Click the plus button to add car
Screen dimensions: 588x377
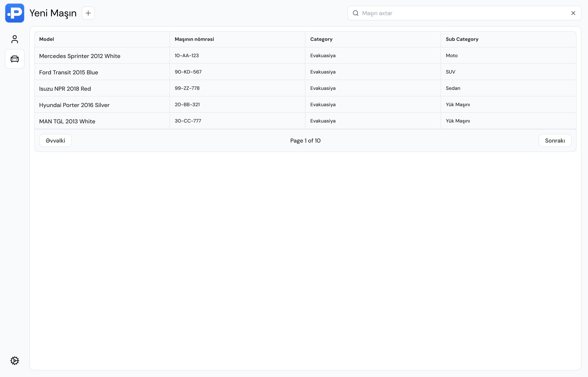pyautogui.click(x=88, y=13)
